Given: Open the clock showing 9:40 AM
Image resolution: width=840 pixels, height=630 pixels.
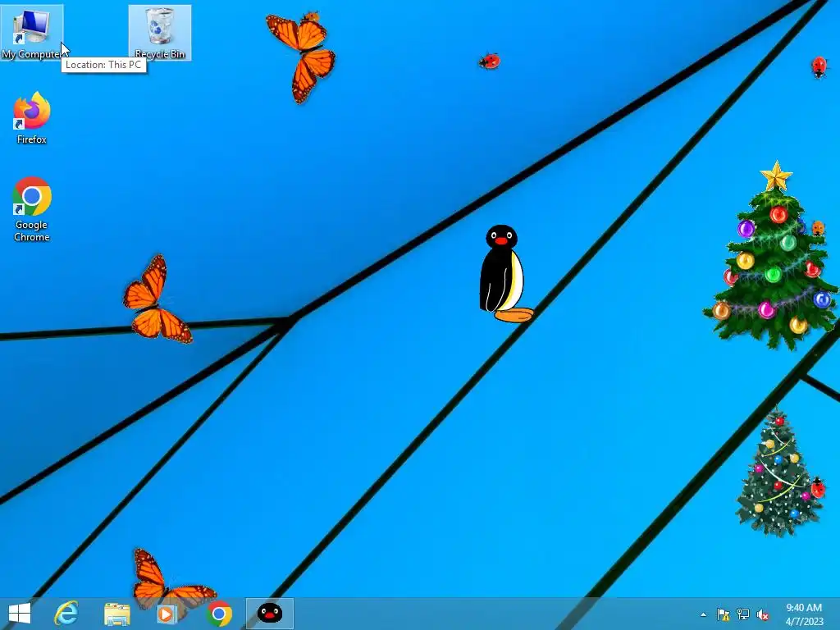Looking at the screenshot, I should coord(804,614).
